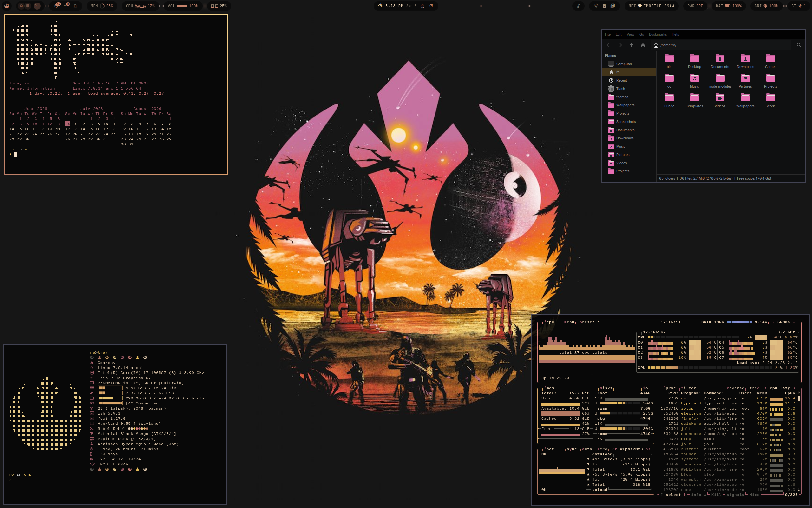
Task: Toggle PWR PRF power profile in top bar
Action: click(x=695, y=6)
